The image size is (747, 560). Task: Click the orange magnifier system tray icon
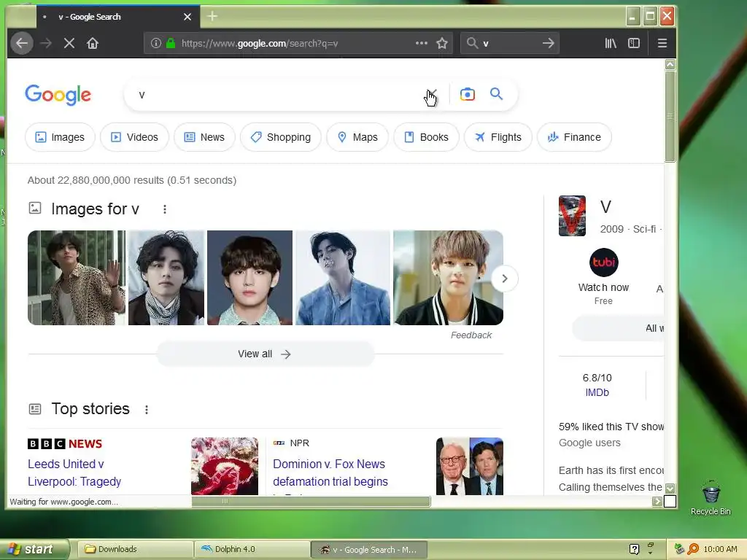tap(693, 549)
